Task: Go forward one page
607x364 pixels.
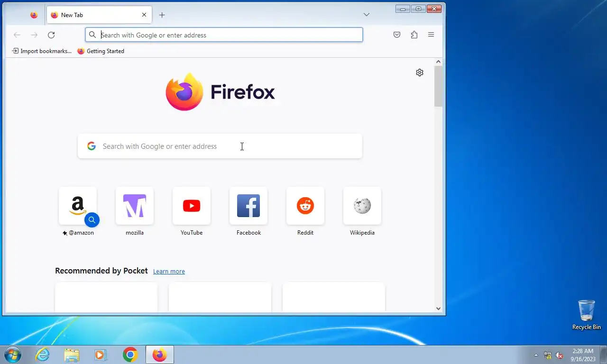Action: click(34, 35)
